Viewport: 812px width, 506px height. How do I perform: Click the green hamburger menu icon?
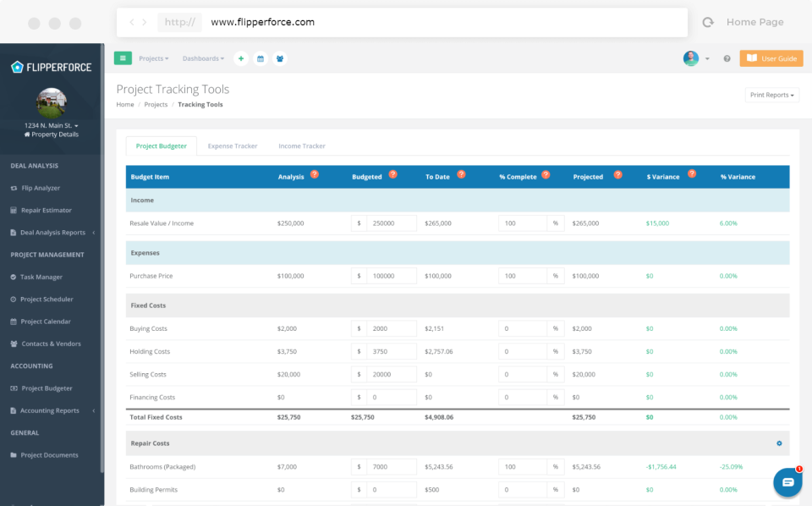(x=121, y=58)
